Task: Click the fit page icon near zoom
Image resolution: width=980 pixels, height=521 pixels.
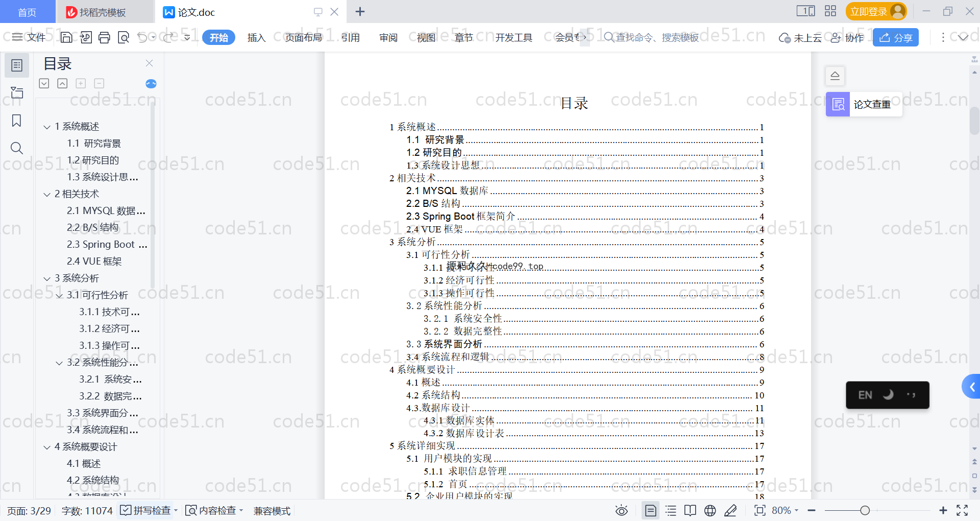Action: 760,510
